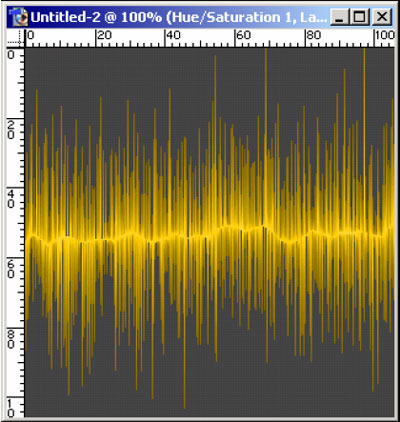
Task: Click the ruler origin crosshair box
Action: 16,38
